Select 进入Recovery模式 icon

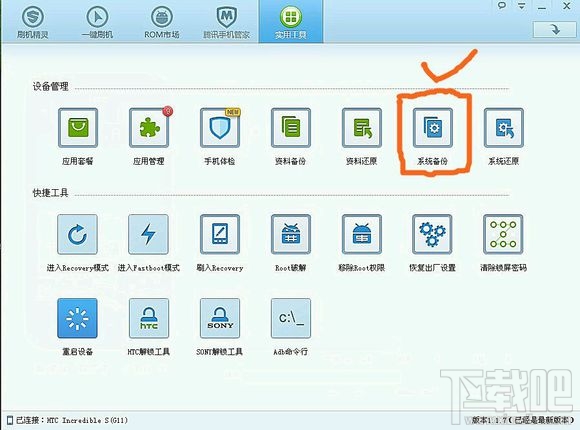[x=77, y=234]
